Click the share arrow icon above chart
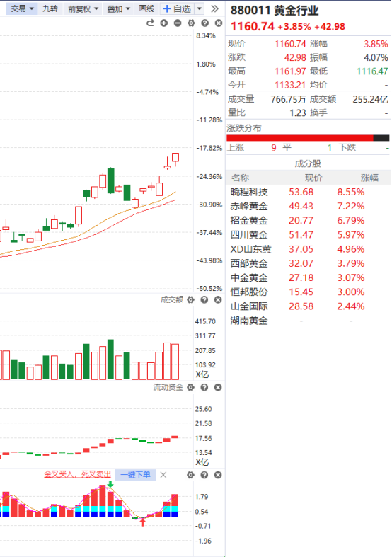 (x=150, y=23)
